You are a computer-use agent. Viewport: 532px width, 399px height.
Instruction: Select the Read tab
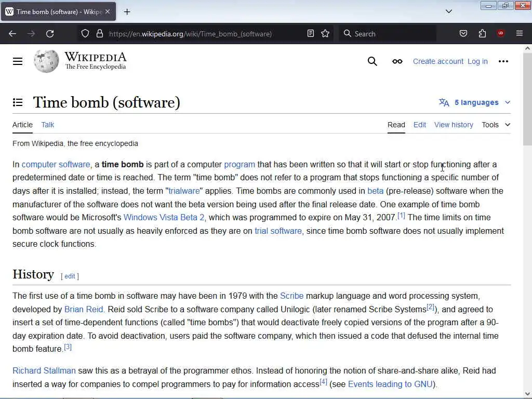(x=396, y=125)
